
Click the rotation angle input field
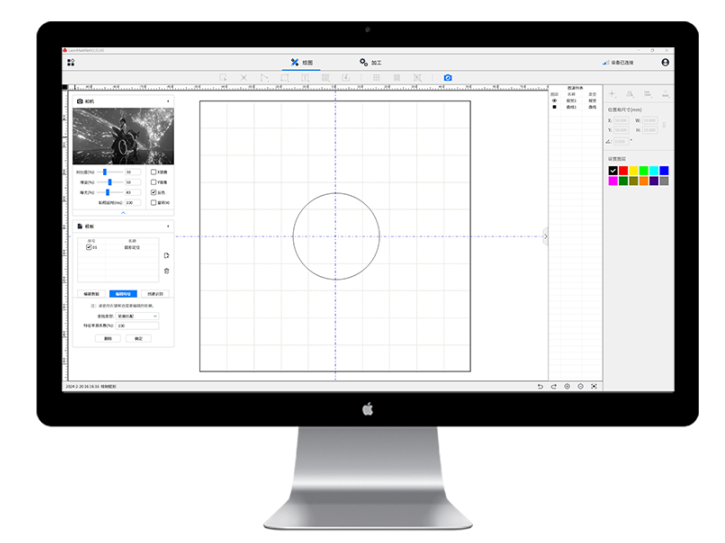pyautogui.click(x=621, y=141)
